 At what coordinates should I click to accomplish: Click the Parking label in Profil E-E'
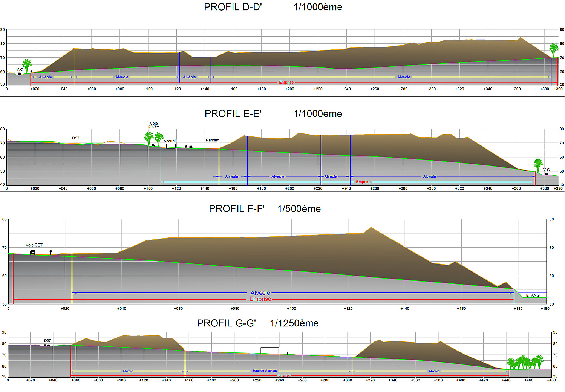point(212,140)
